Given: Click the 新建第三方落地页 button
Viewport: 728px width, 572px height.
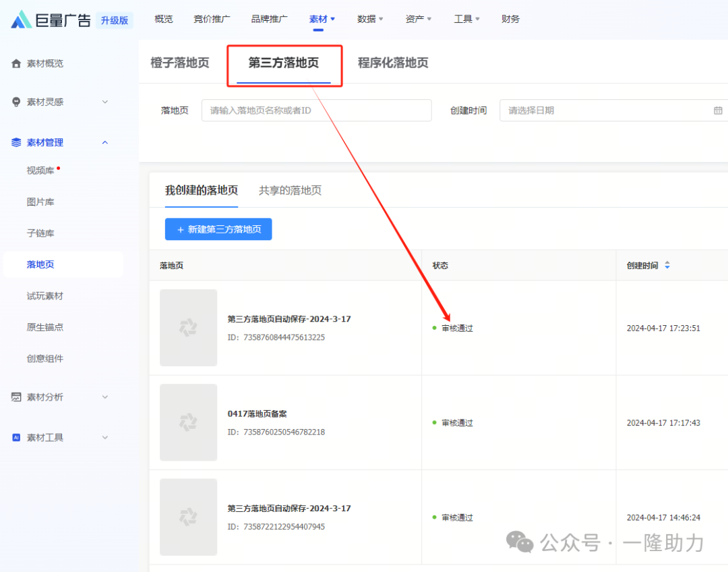Looking at the screenshot, I should [218, 229].
